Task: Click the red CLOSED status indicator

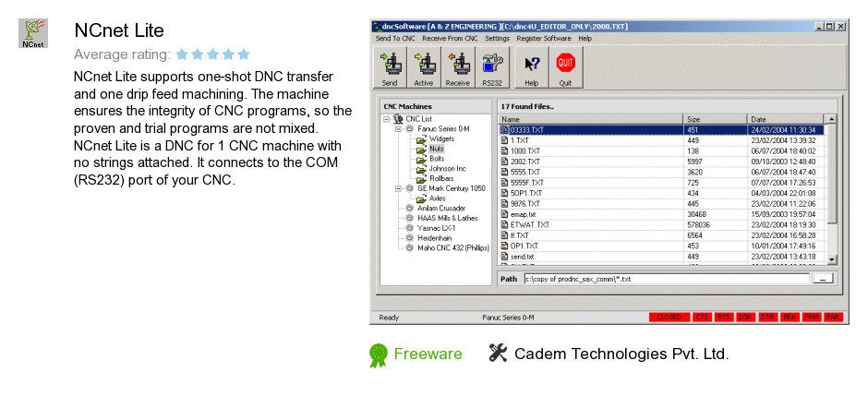Action: click(669, 318)
